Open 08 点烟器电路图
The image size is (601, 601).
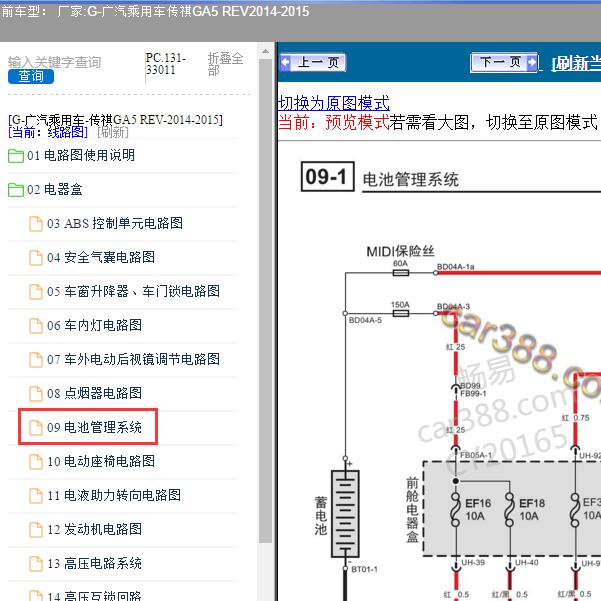pos(94,393)
